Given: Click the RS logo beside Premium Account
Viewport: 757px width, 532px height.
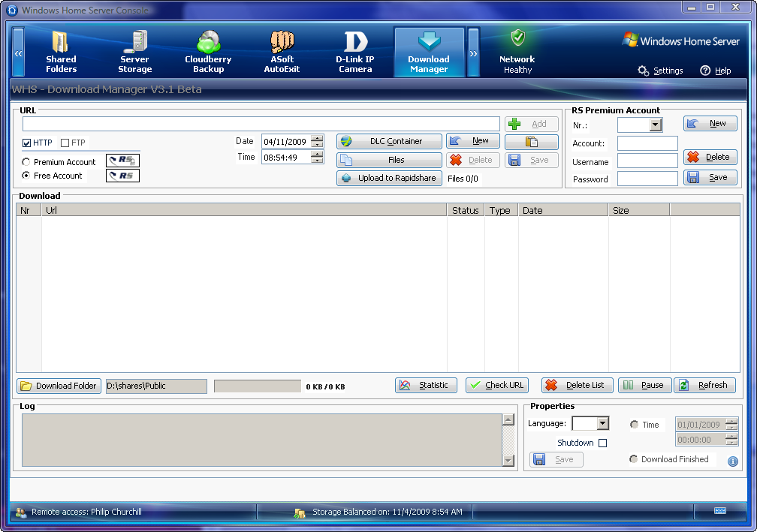Looking at the screenshot, I should coord(122,160).
